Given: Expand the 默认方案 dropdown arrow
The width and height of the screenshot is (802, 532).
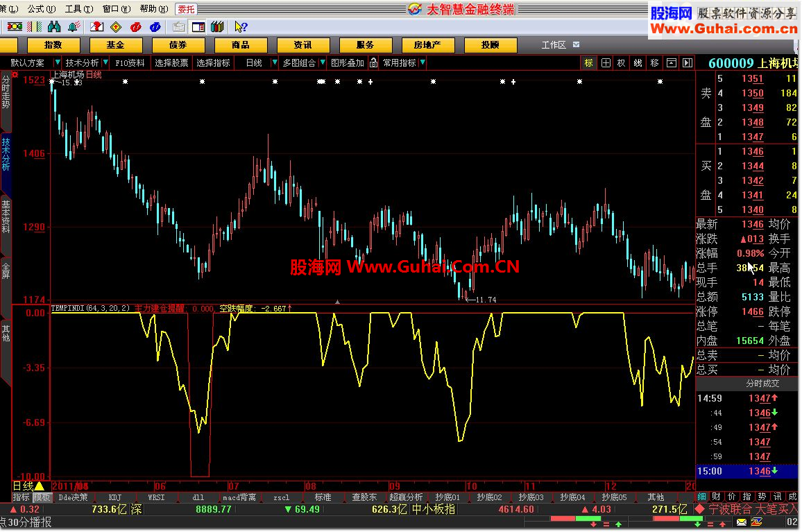Looking at the screenshot, I should (58, 62).
